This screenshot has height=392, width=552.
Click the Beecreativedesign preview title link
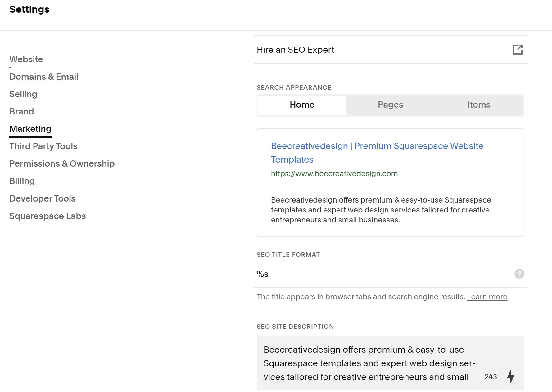pos(377,153)
